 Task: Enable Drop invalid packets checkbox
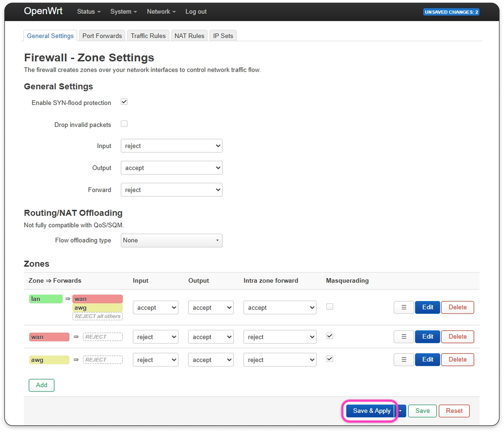pyautogui.click(x=124, y=124)
